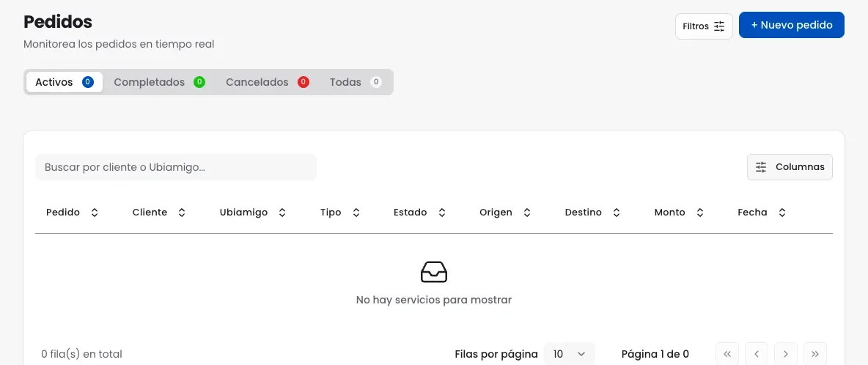Click the Cliente column header text
868x365 pixels.
pyautogui.click(x=150, y=213)
